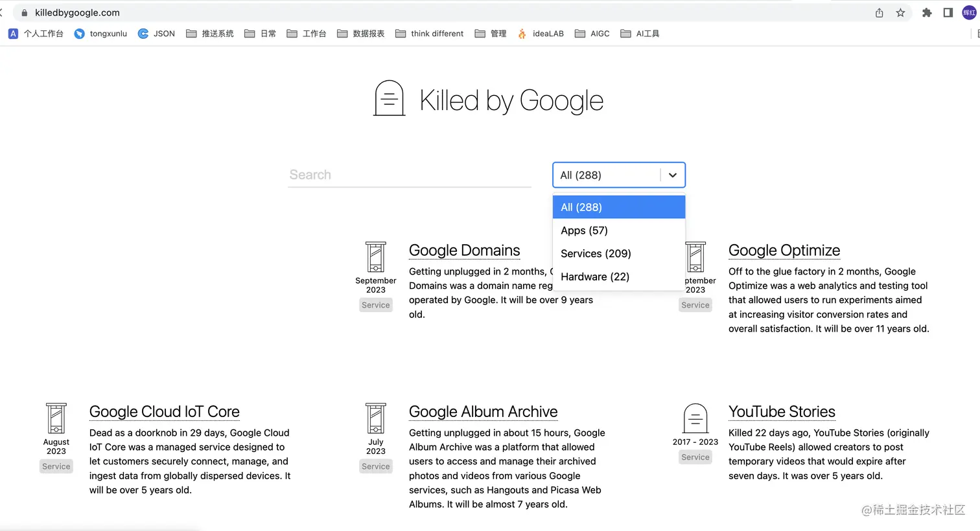Collapse the category filter dropdown chevron
The width and height of the screenshot is (980, 531).
pos(673,175)
